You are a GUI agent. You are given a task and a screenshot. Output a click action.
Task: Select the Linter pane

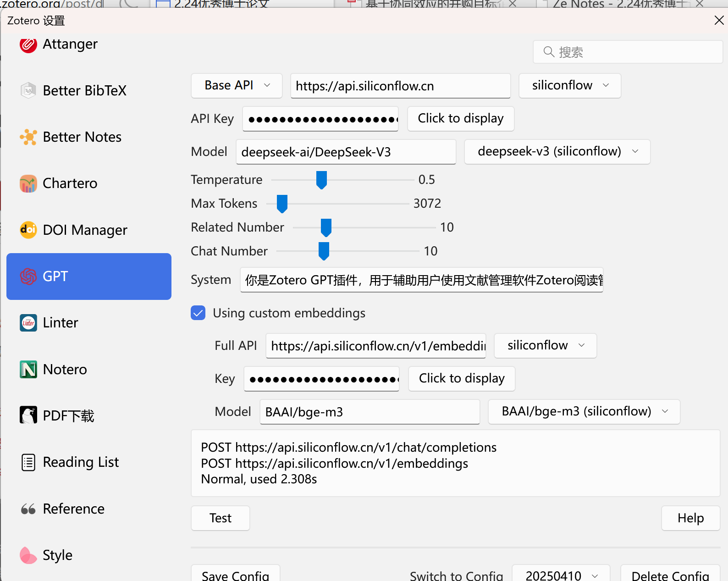(x=89, y=323)
